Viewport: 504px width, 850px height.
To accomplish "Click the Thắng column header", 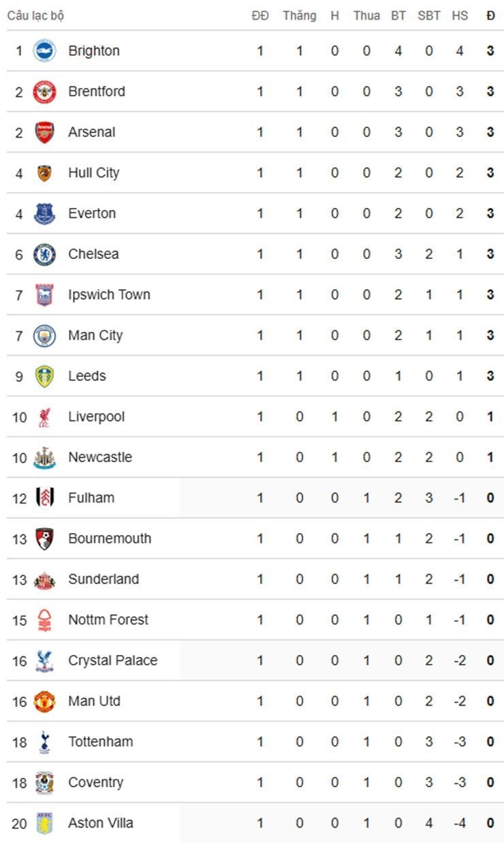I will 300,15.
